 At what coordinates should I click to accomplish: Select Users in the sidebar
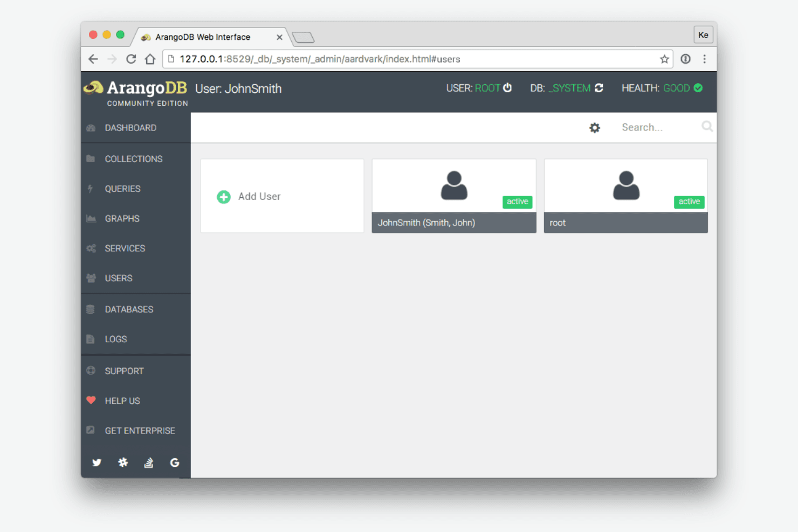(136, 278)
